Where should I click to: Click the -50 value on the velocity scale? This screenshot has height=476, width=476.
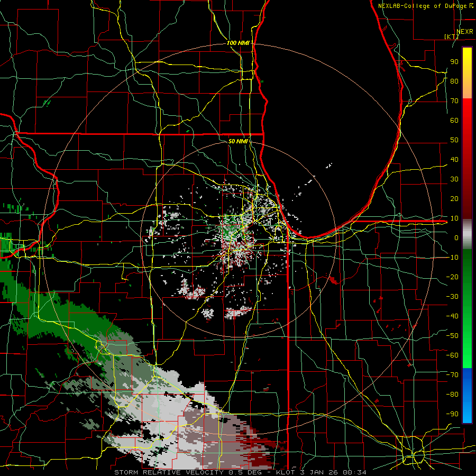click(x=452, y=335)
